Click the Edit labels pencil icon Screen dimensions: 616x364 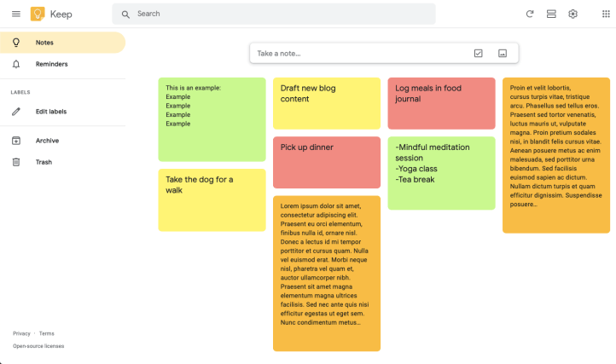coord(16,112)
